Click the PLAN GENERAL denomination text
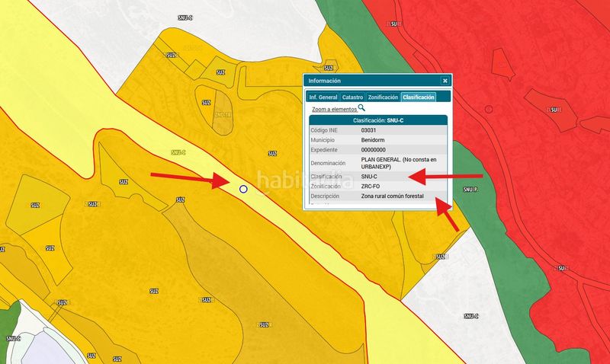The width and height of the screenshot is (610, 364). [x=399, y=163]
